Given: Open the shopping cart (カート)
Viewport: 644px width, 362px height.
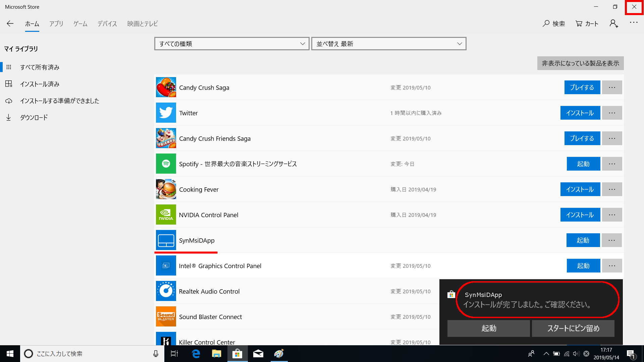Looking at the screenshot, I should 587,23.
